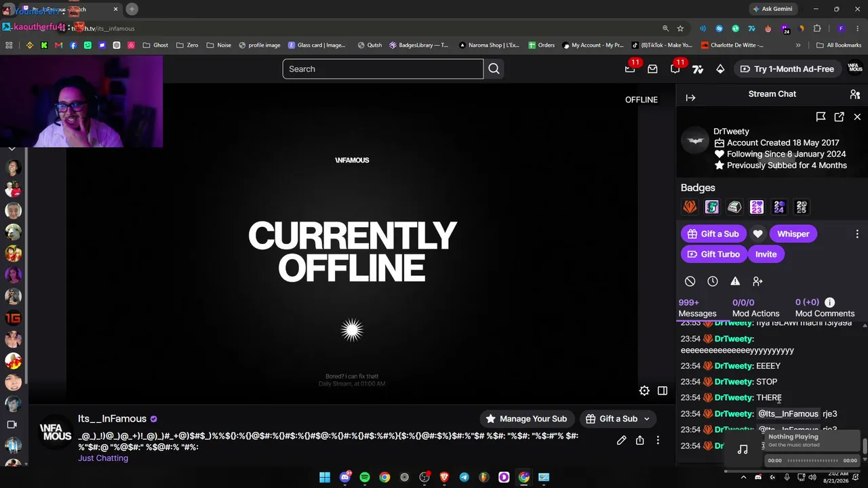Click the 2025 badge under Badges
868x488 pixels.
(x=802, y=207)
